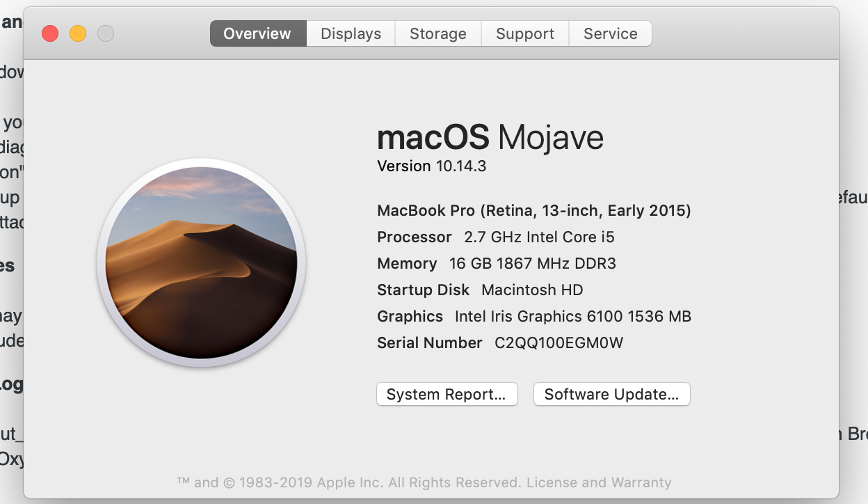
Task: Minimize window with the yellow button
Action: [x=78, y=33]
